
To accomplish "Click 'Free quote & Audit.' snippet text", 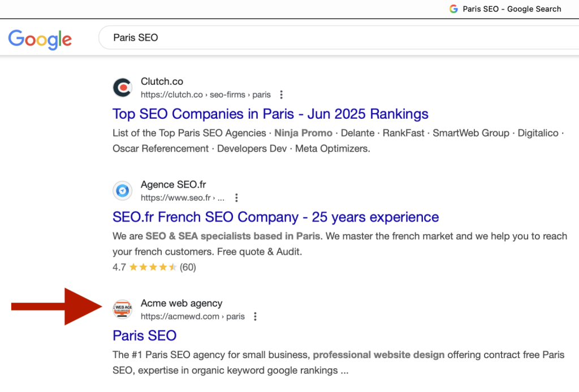I will [x=260, y=252].
